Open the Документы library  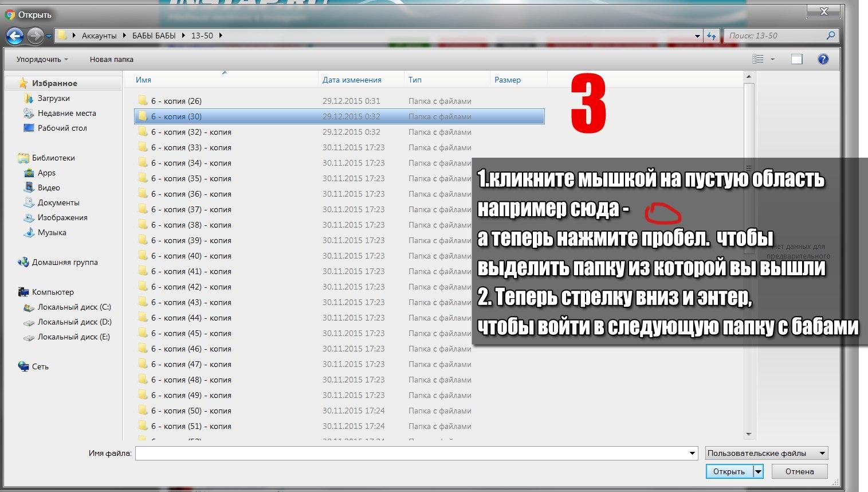tap(58, 202)
